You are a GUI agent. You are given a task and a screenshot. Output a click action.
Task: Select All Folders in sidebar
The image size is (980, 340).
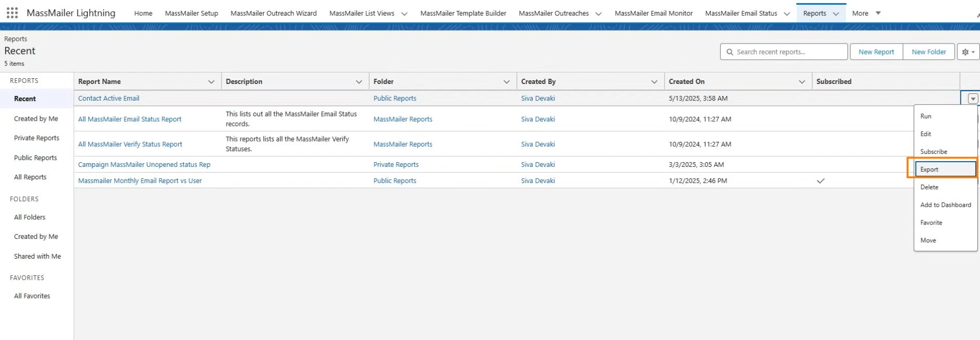click(30, 217)
